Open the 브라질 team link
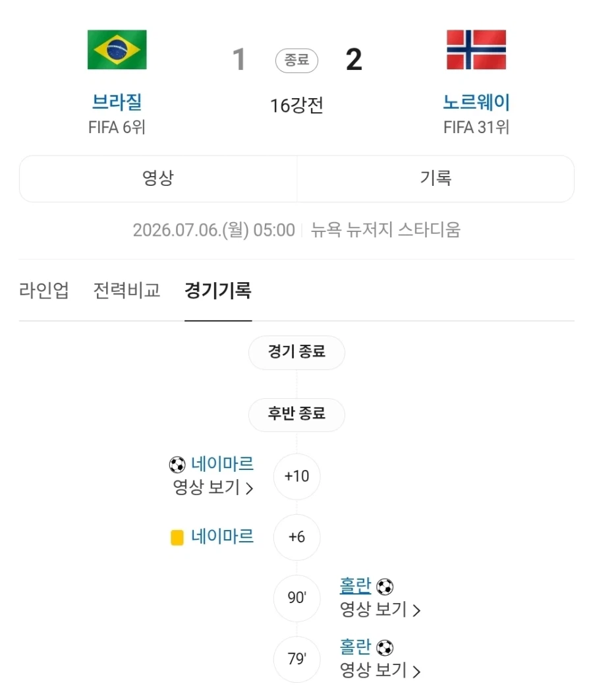Screen dimensions: 593x700 tap(117, 102)
